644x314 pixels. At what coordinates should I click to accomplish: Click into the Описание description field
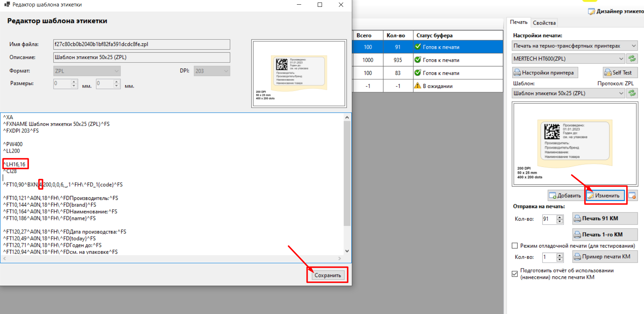[x=141, y=57]
